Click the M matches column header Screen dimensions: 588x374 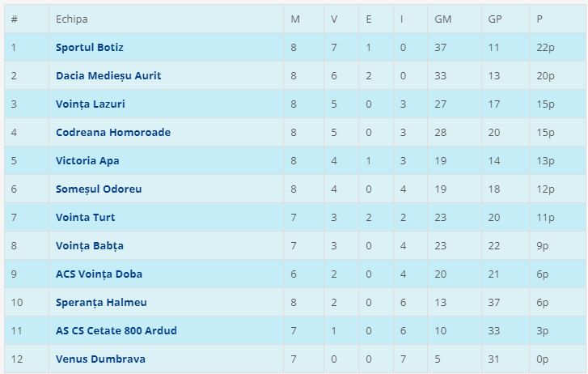click(294, 19)
